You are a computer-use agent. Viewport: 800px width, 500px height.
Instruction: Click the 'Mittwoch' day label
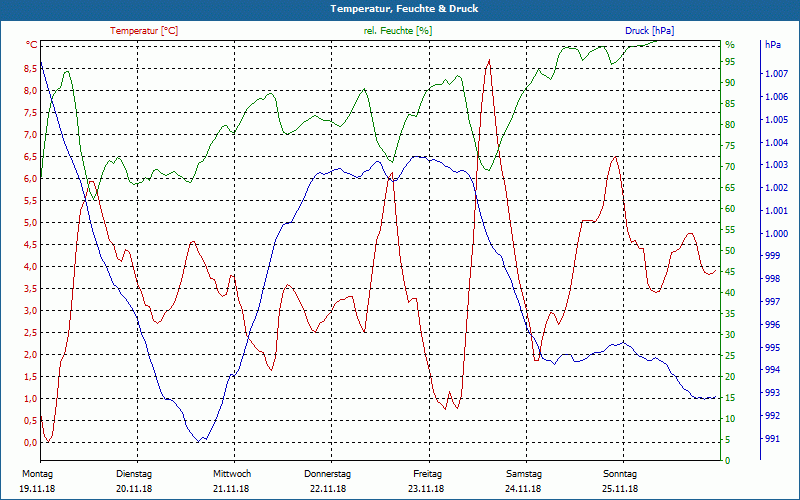coord(232,474)
